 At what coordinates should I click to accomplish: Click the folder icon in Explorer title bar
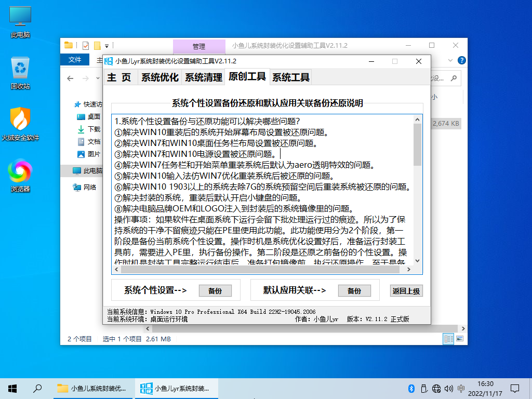[x=69, y=45]
